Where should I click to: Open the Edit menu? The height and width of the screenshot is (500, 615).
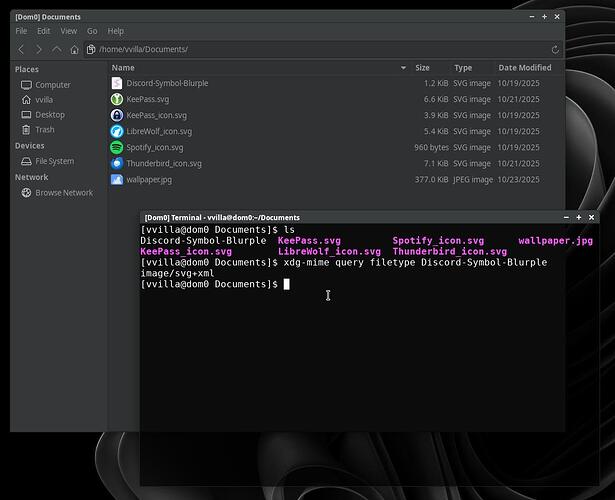pos(44,31)
